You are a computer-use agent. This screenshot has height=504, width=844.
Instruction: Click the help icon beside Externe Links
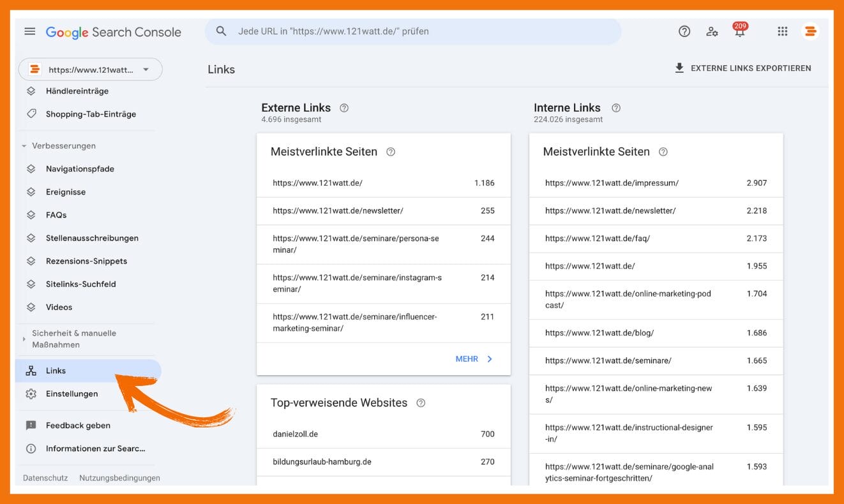coord(344,108)
